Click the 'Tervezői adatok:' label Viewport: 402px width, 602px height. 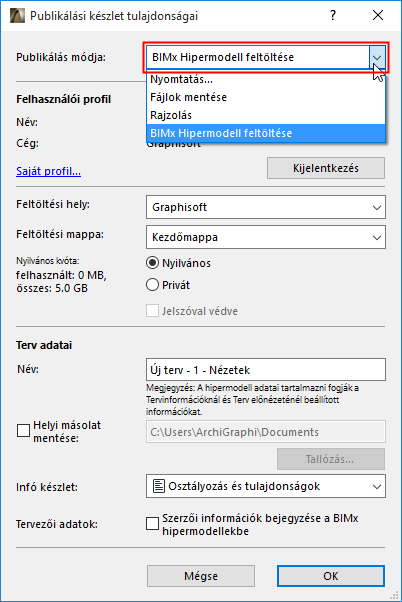point(57,524)
